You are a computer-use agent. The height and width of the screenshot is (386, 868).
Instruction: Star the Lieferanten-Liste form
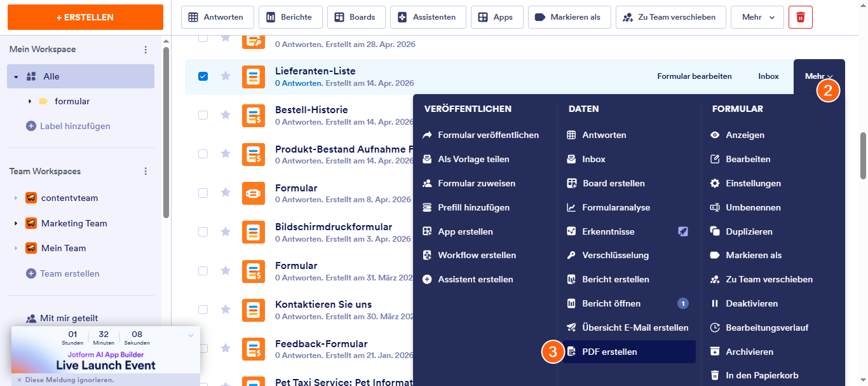tap(225, 76)
